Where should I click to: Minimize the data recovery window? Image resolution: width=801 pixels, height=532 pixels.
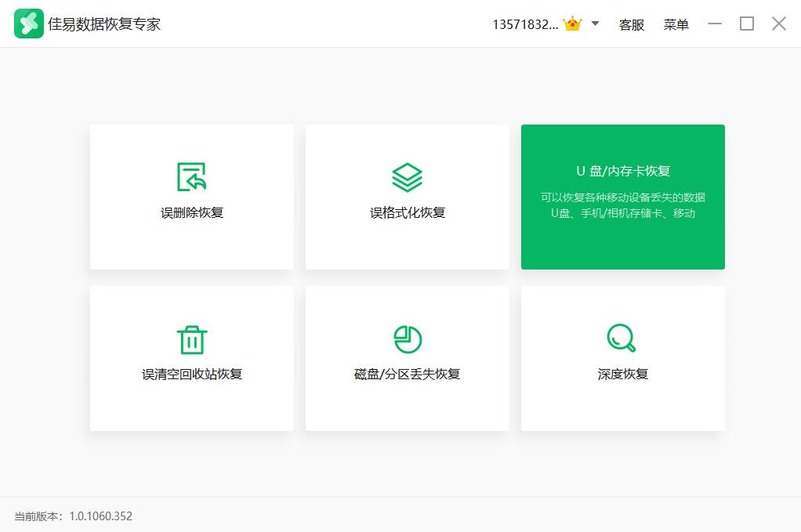715,24
